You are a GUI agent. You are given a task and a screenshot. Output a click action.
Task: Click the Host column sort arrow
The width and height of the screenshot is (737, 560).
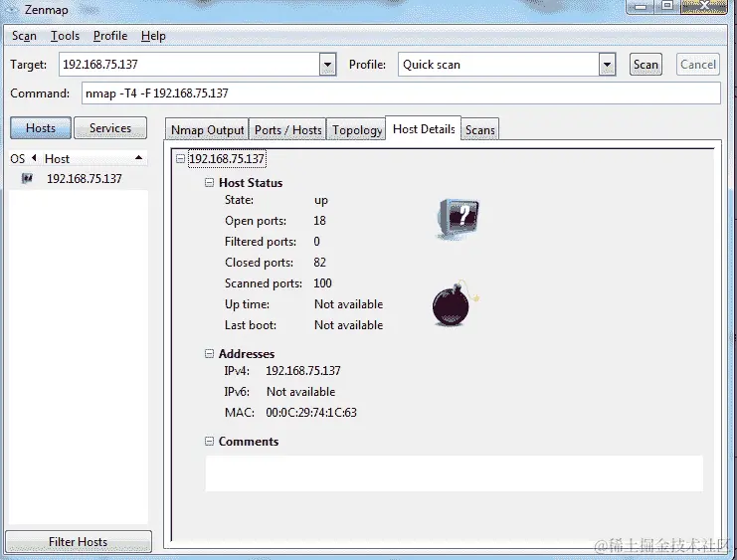(138, 158)
